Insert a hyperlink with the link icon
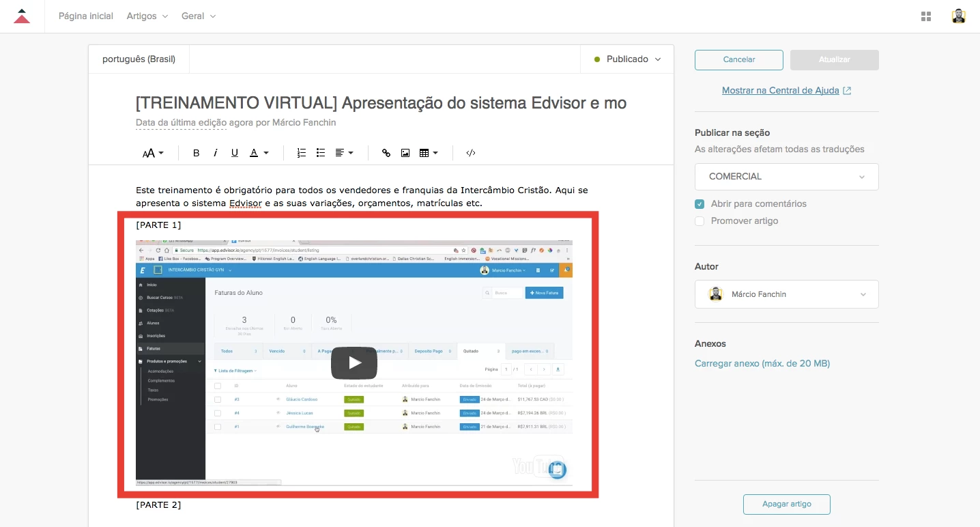This screenshot has width=980, height=527. [x=386, y=153]
